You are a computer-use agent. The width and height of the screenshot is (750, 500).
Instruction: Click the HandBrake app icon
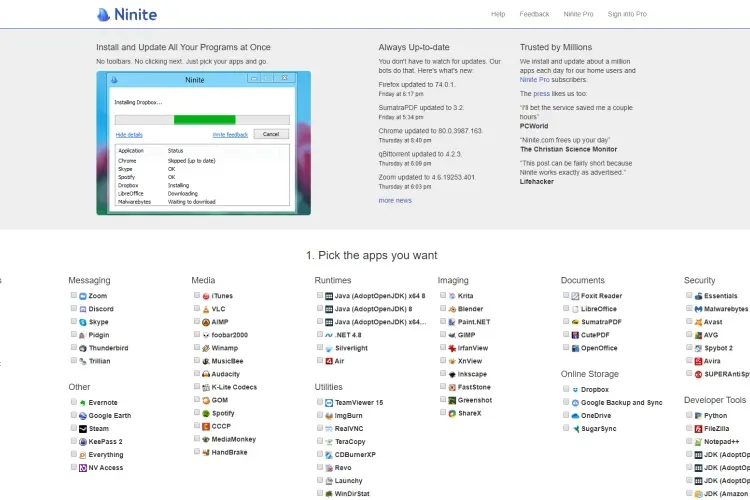pos(206,452)
